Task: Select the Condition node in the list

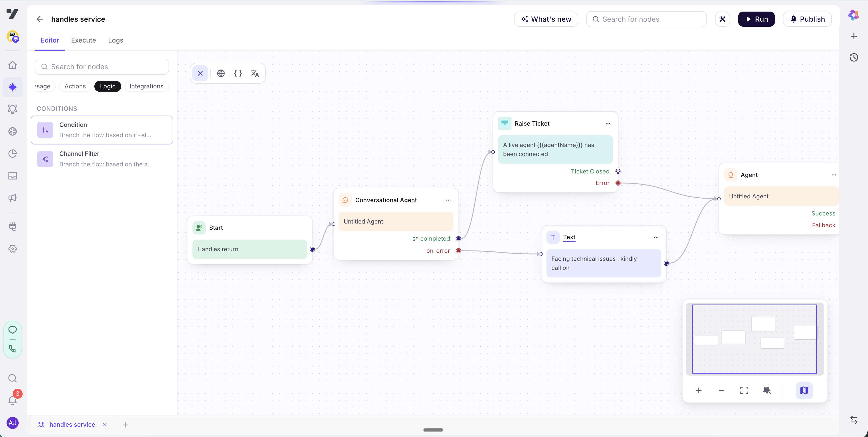Action: tap(102, 130)
